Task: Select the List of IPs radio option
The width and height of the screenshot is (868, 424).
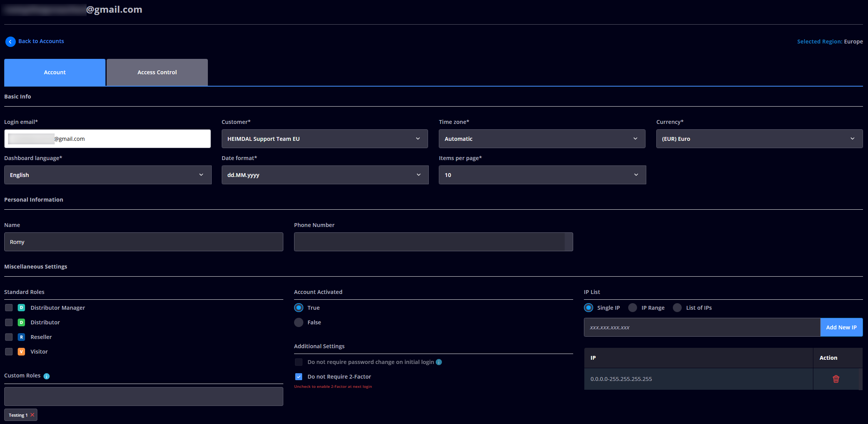Action: pos(677,308)
